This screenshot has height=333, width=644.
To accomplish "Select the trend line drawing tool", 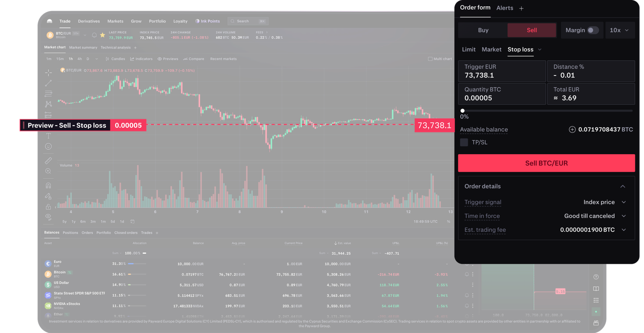I will [48, 83].
